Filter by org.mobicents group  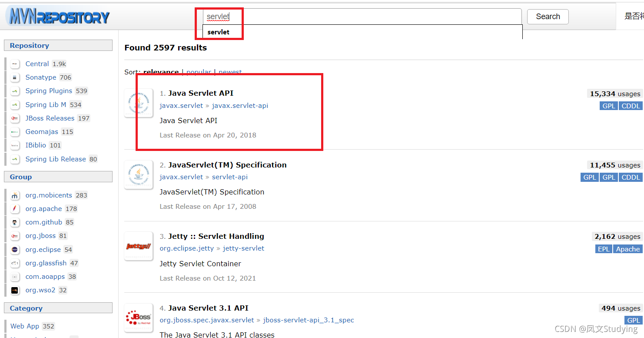click(49, 195)
